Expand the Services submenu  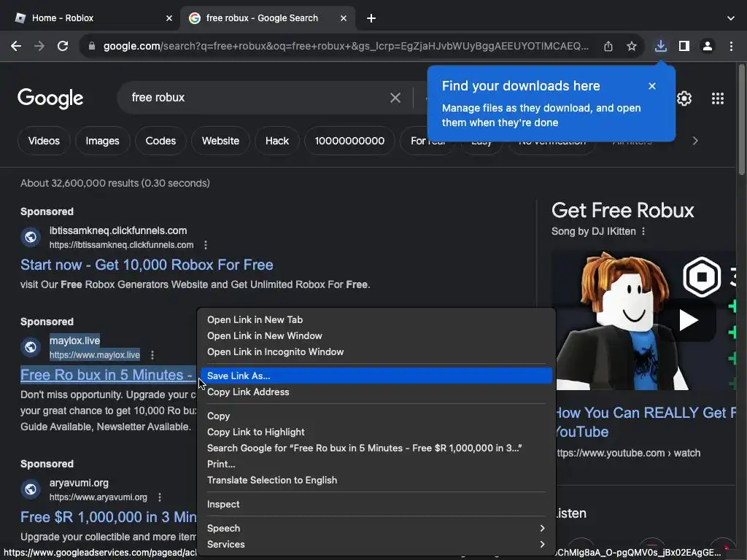coord(376,544)
